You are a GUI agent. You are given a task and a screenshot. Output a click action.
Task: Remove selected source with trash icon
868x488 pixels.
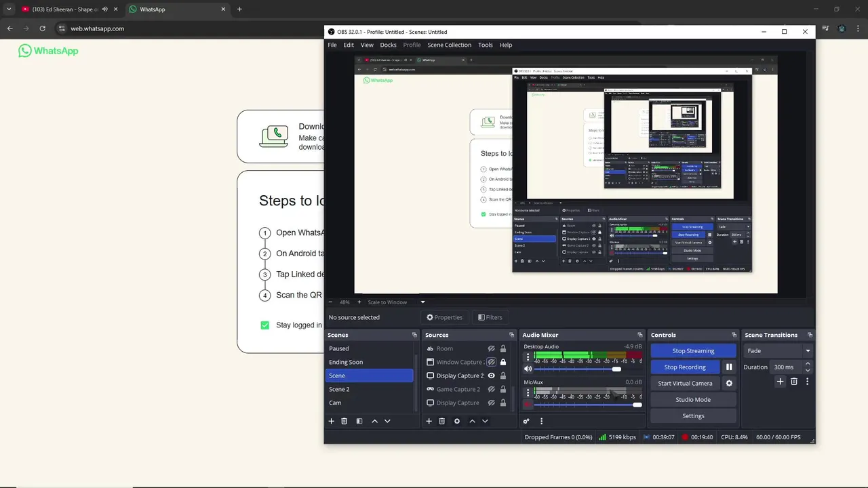[442, 421]
